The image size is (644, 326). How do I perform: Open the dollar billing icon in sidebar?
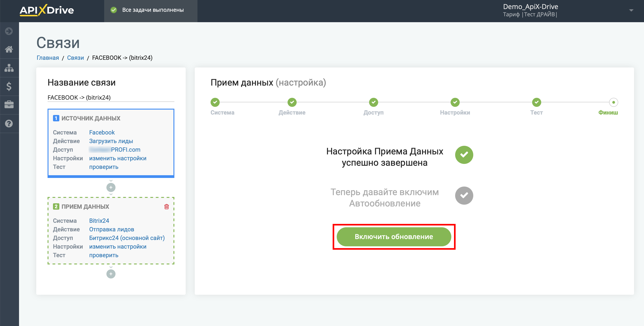tap(9, 86)
